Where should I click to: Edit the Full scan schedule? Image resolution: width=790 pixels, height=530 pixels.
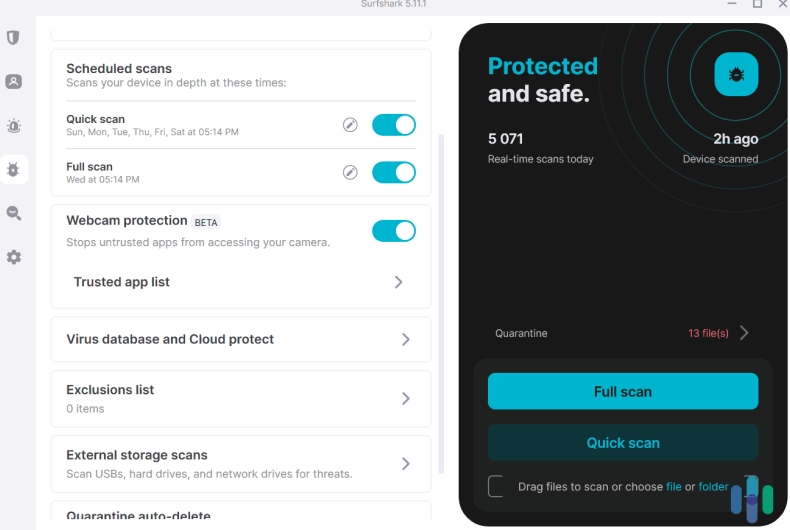click(350, 172)
